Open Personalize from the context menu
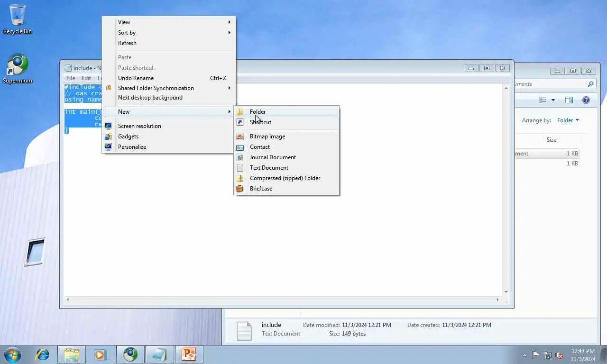This screenshot has height=364, width=607. (x=169, y=147)
